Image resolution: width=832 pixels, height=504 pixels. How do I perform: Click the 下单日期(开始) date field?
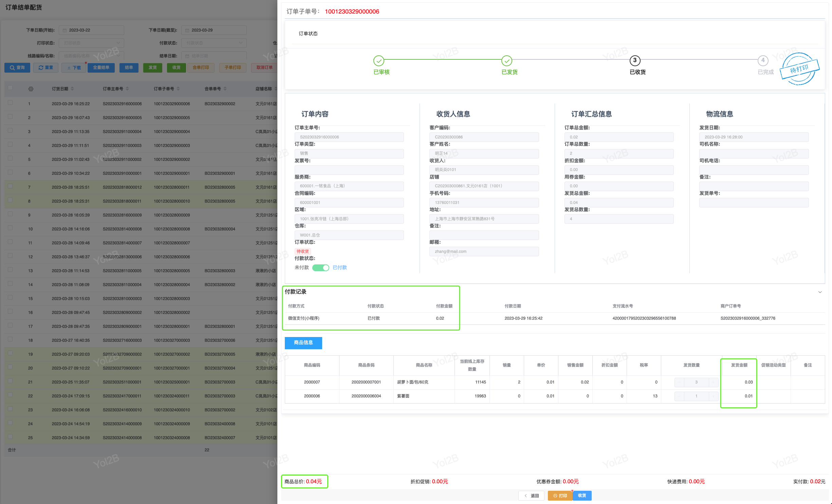coord(91,30)
